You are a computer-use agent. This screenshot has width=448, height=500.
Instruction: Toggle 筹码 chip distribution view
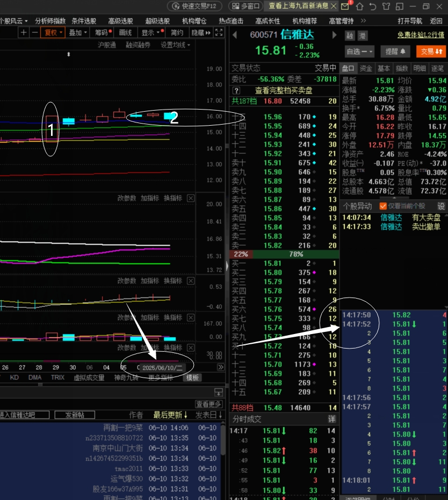tap(102, 33)
